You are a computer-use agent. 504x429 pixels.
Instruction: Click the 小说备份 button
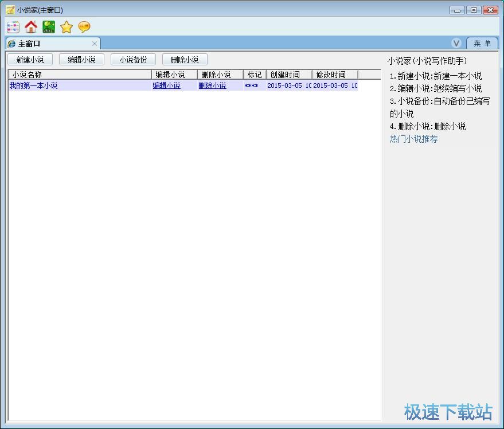coord(133,60)
